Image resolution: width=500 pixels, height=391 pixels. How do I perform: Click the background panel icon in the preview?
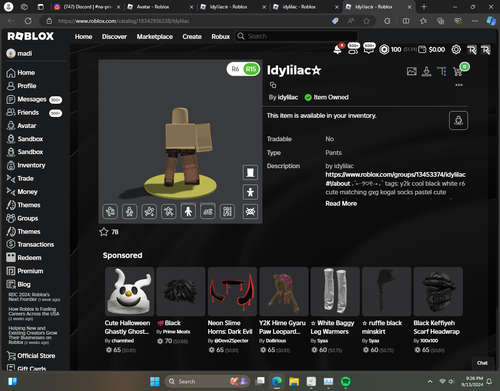250,172
